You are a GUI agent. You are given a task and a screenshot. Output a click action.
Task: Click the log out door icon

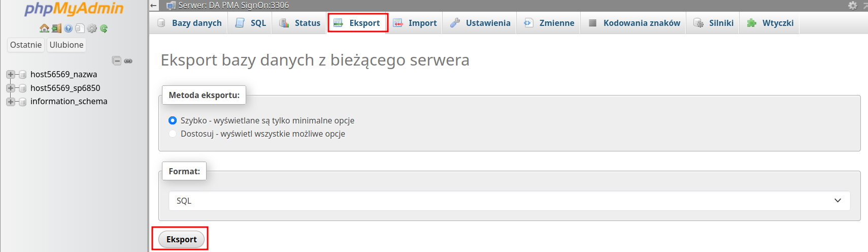pos(57,28)
